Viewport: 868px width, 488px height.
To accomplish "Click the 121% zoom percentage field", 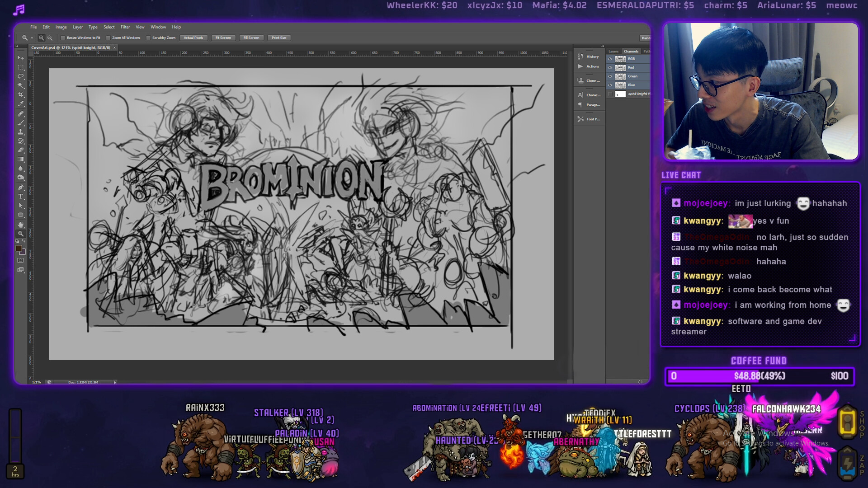I will (x=36, y=382).
